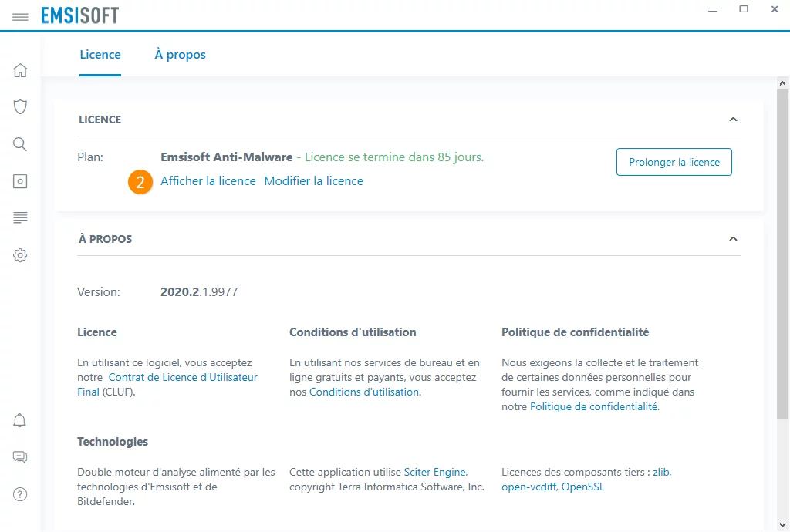The image size is (790, 532).
Task: Open the Scan magnifier icon
Action: [x=20, y=144]
